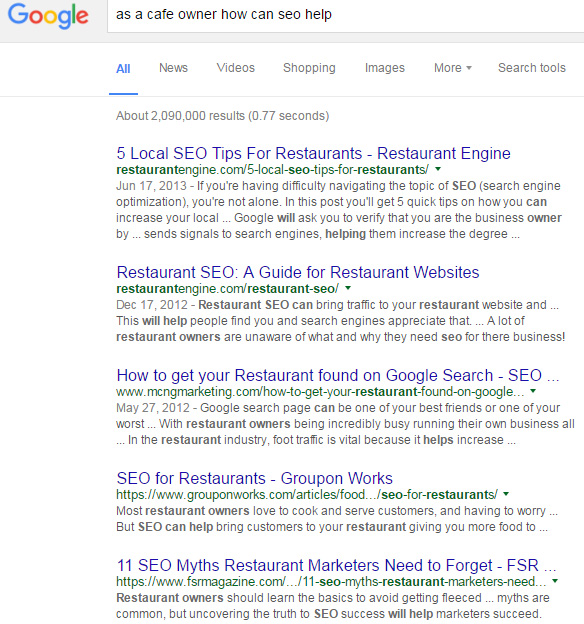Image resolution: width=584 pixels, height=624 pixels.
Task: Click the 'May 27, 2012' snippet date
Action: [x=153, y=408]
